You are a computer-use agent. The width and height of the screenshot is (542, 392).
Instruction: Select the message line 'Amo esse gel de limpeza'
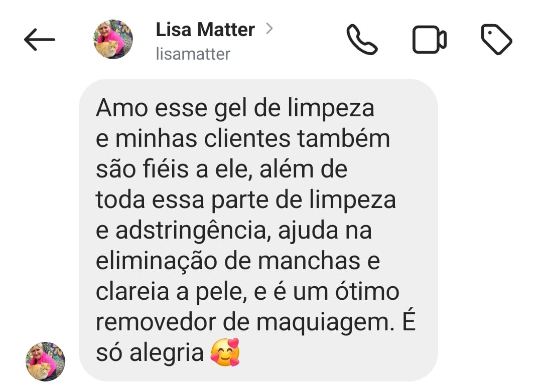coord(235,108)
